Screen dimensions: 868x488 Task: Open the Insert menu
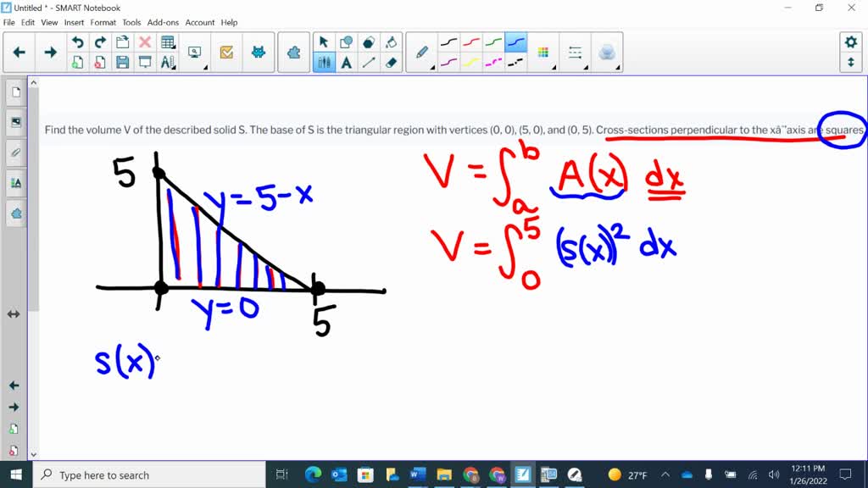(x=74, y=22)
